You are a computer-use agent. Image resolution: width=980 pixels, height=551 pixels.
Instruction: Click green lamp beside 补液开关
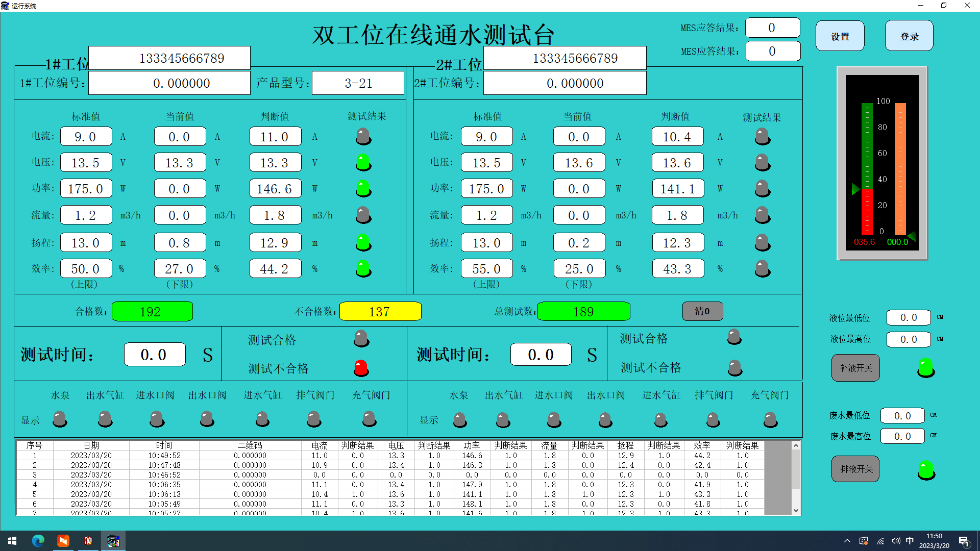(x=925, y=367)
